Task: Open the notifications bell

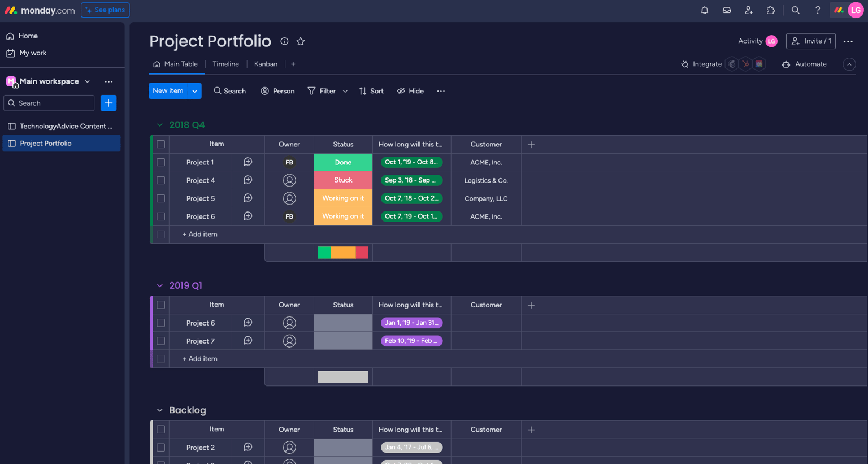Action: coord(704,10)
